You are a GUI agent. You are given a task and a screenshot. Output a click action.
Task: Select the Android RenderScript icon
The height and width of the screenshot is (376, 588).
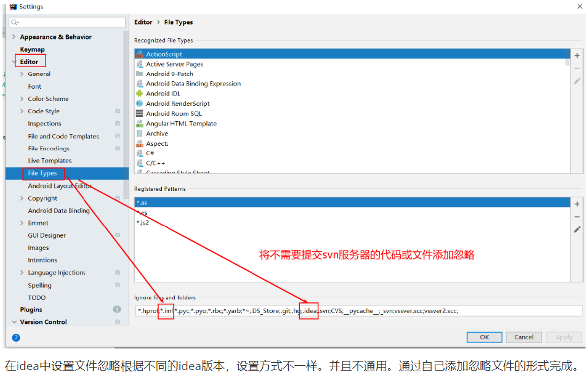click(140, 103)
